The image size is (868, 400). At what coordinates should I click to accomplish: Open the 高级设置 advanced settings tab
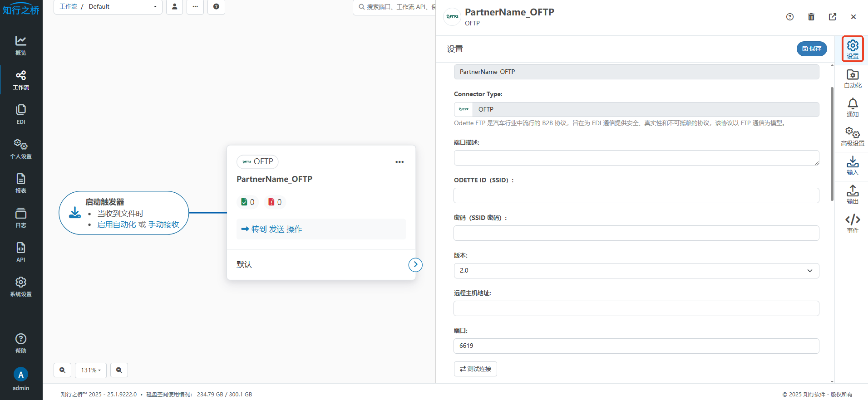tap(852, 137)
